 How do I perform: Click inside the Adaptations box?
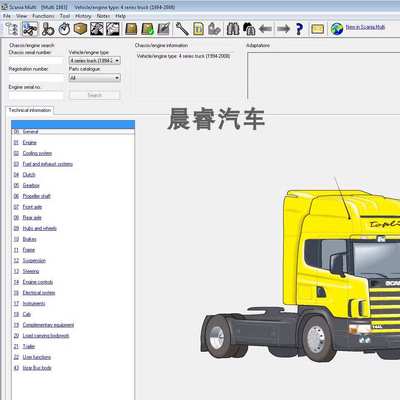[323, 75]
